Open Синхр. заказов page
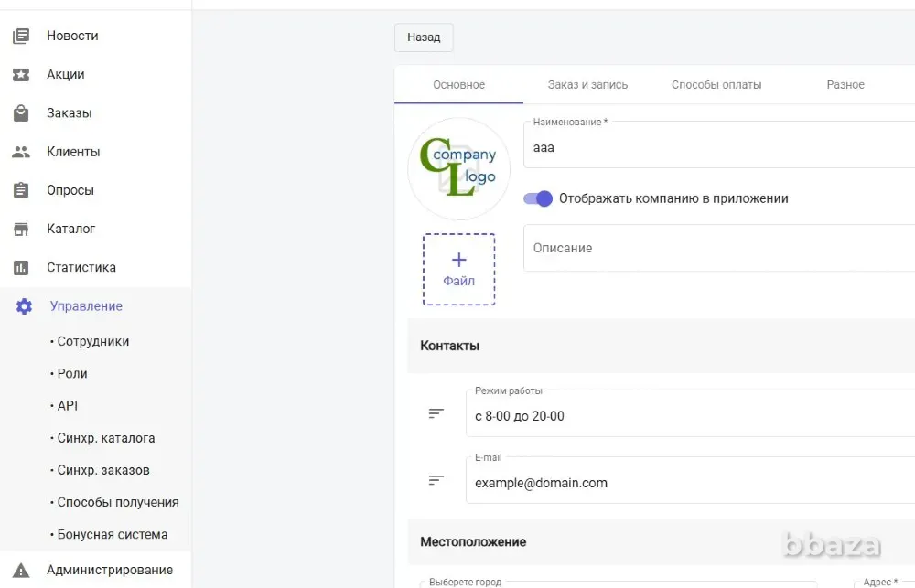This screenshot has width=915, height=588. coord(103,470)
